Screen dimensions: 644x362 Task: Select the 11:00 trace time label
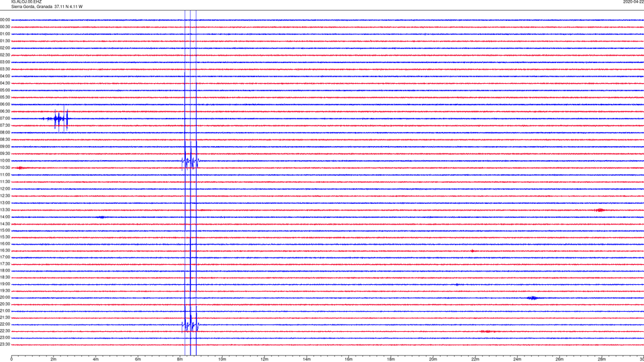5,175
